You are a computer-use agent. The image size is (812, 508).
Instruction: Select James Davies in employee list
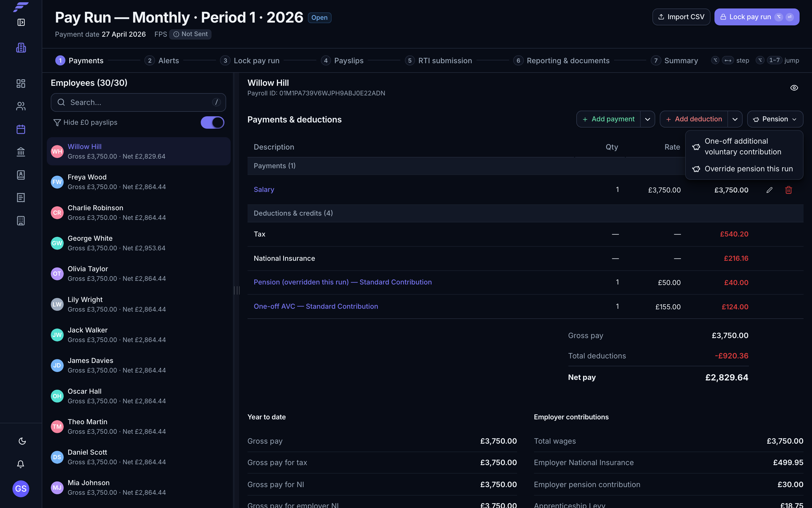(x=139, y=365)
